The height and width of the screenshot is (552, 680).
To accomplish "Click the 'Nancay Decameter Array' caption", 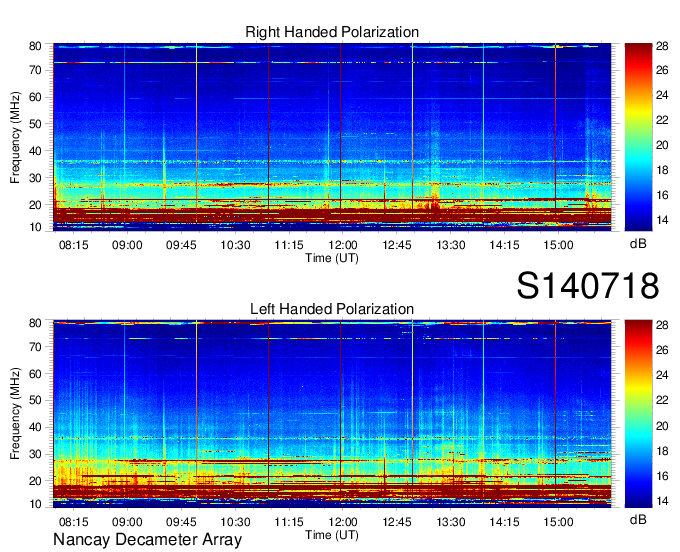I will coord(147,540).
